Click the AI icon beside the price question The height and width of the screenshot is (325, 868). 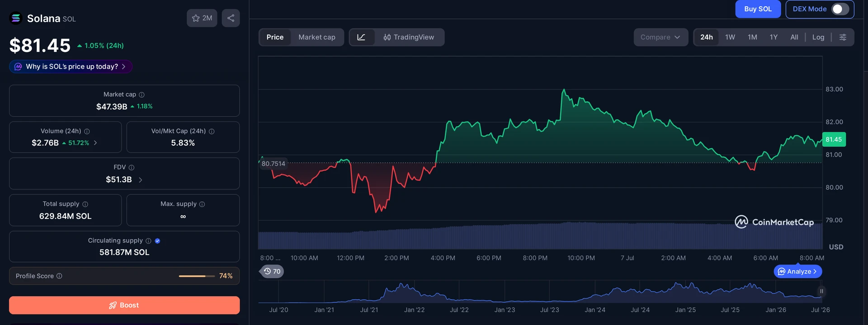tap(18, 66)
